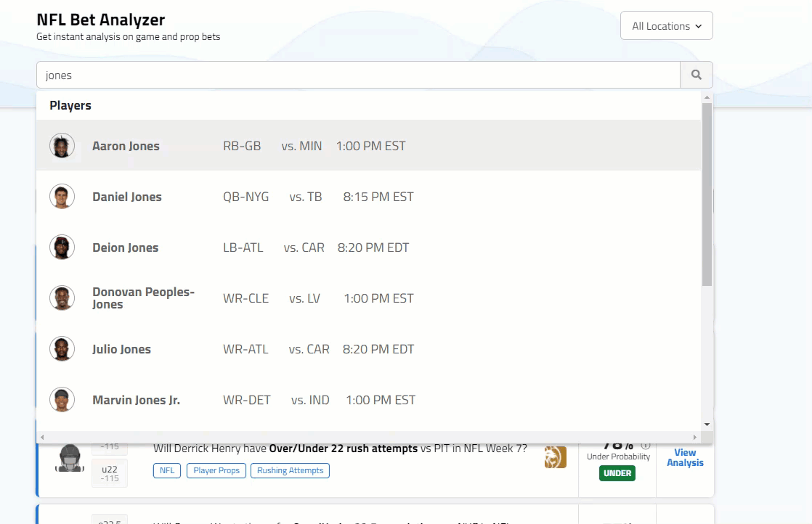Click the vertical scrollbar thumb in results list
The image size is (812, 524).
pyautogui.click(x=707, y=195)
